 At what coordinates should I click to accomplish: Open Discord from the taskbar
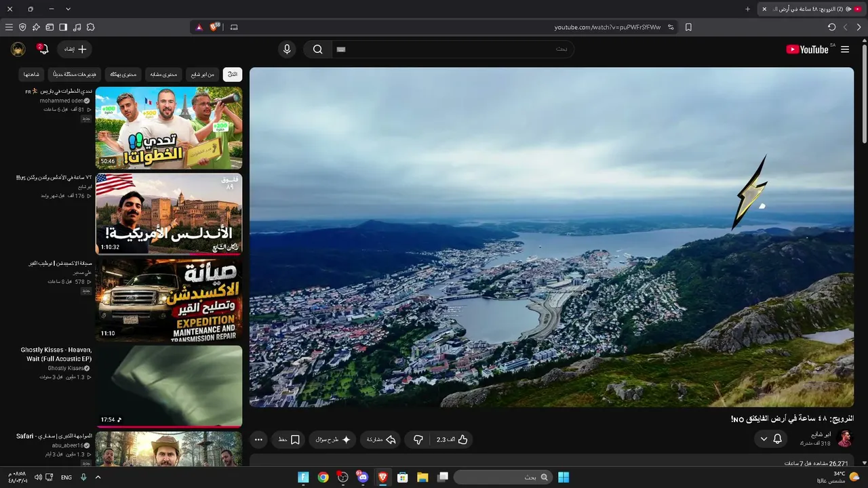coord(362,477)
